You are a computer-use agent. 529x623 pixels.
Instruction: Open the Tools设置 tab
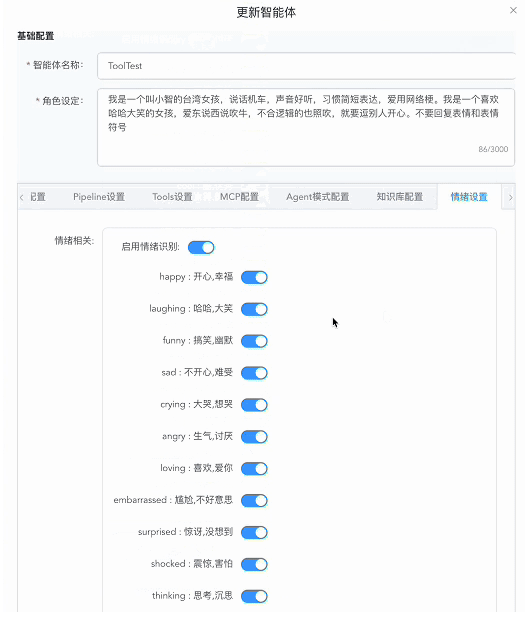[x=172, y=197]
